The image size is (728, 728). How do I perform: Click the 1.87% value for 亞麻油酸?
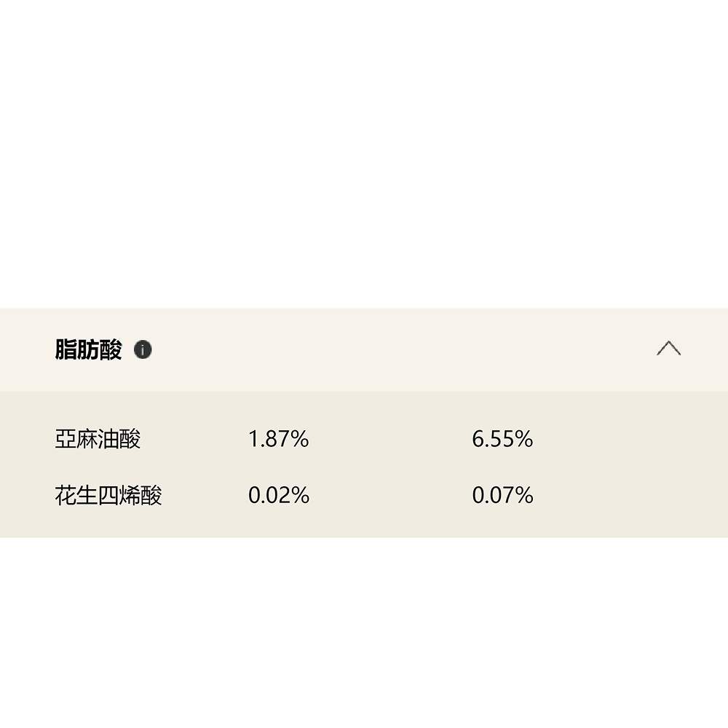pos(279,439)
